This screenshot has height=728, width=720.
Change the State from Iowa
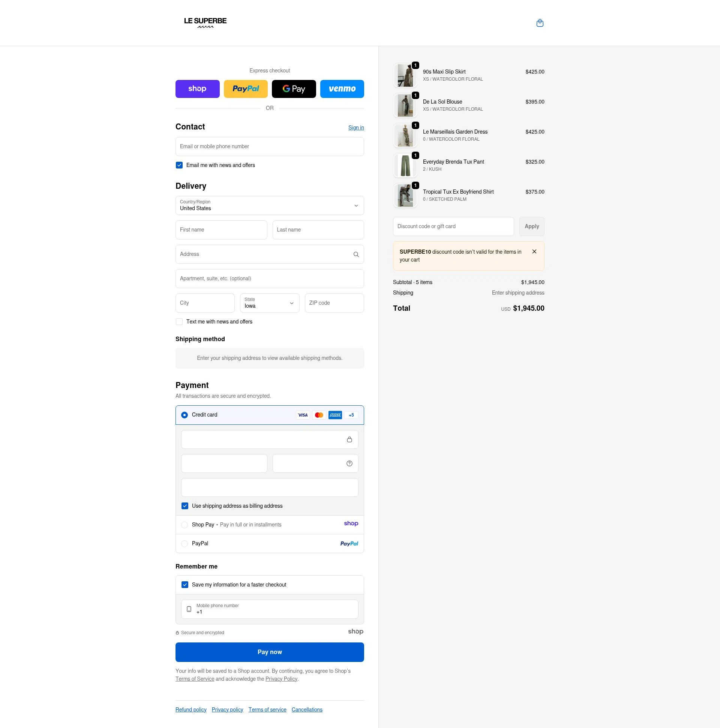[x=269, y=302]
